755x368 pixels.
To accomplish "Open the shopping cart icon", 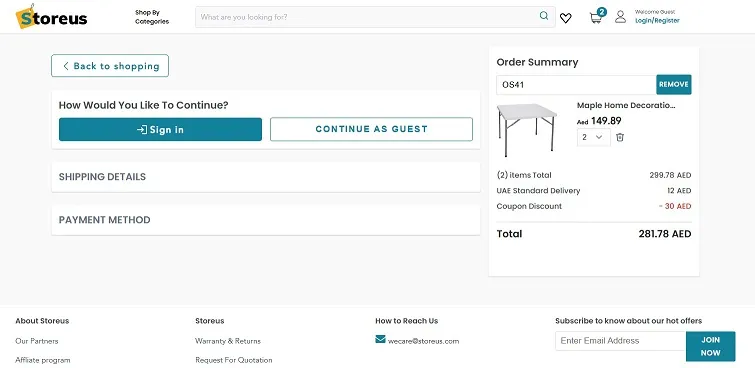I will [596, 18].
